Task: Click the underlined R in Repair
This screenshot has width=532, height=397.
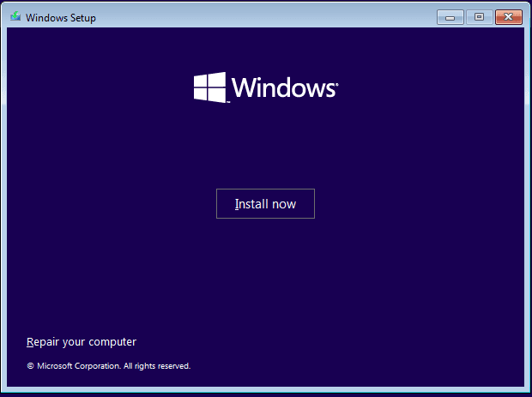Action: 30,342
